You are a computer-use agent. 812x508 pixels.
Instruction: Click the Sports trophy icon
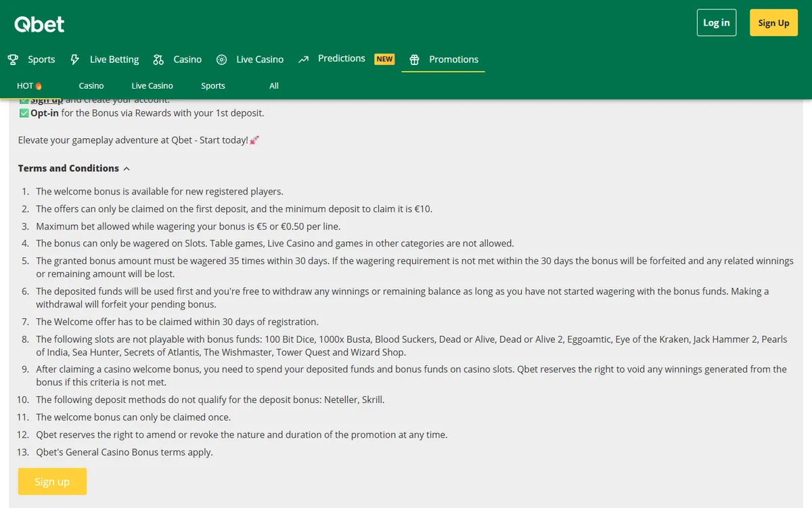(x=13, y=60)
